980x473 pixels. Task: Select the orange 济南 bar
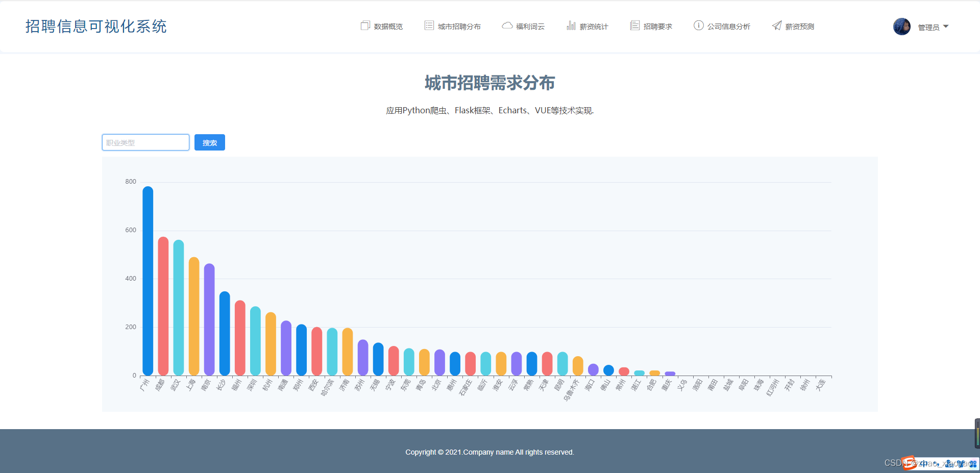point(348,352)
